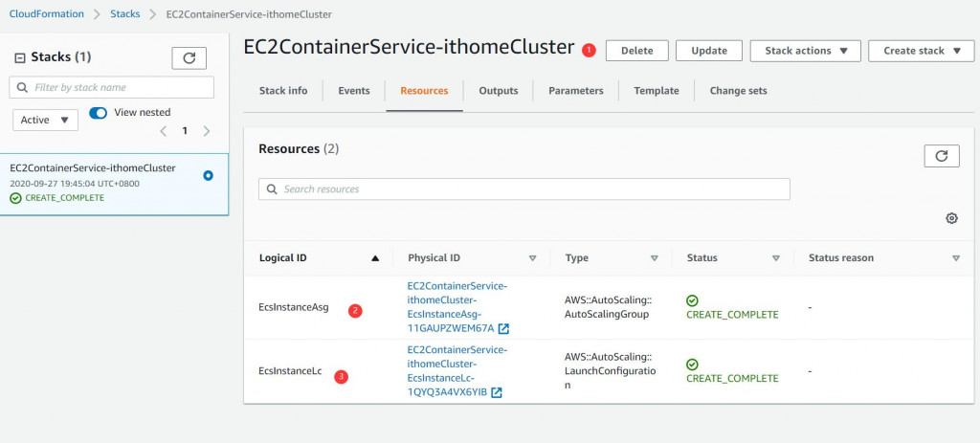The width and height of the screenshot is (980, 443).
Task: Open the Events tab
Action: (354, 91)
